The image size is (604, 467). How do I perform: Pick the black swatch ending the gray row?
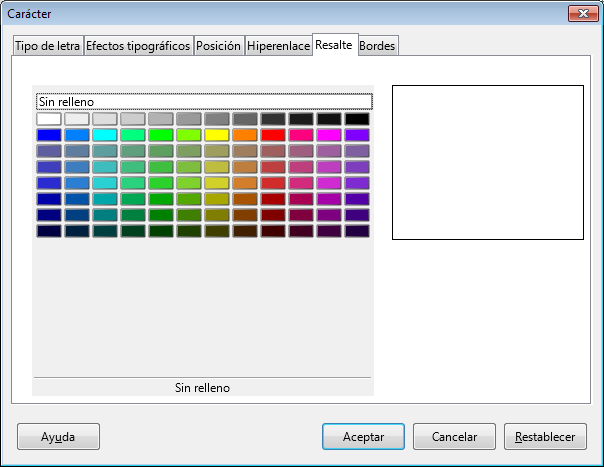357,119
